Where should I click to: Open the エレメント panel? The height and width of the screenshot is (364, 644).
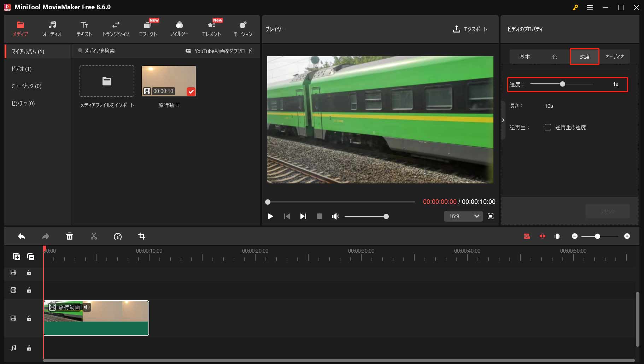point(211,28)
